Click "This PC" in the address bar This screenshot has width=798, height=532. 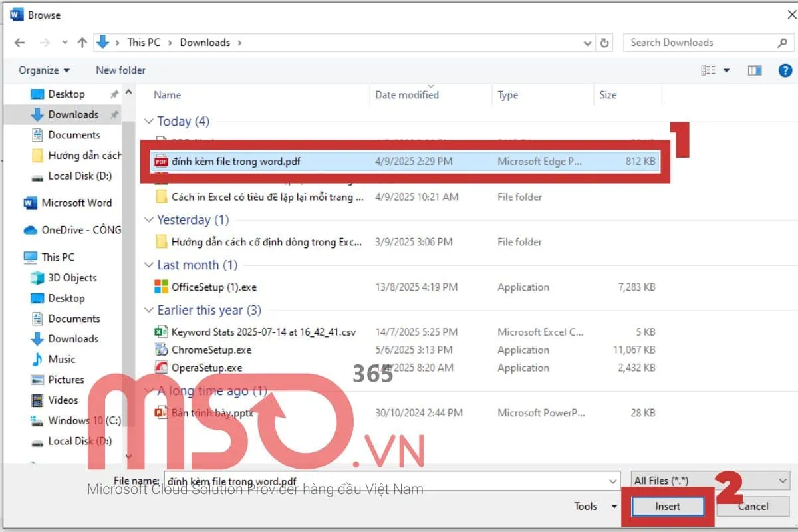144,42
